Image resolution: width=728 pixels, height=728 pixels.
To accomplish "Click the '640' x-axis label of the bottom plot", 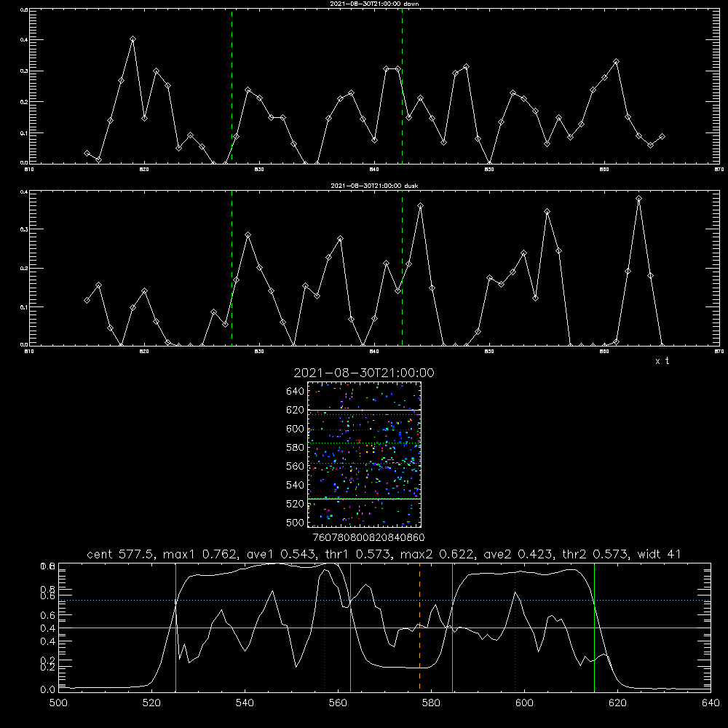I will (711, 703).
